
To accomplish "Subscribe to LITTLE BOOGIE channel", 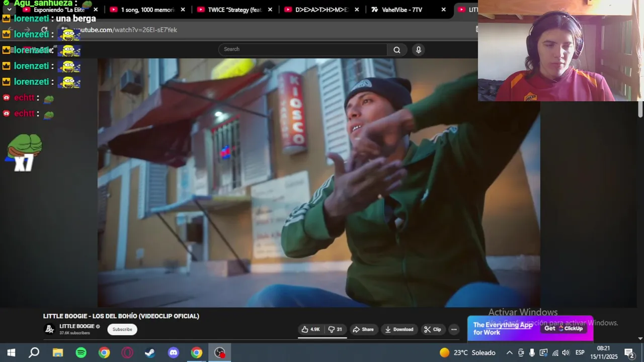I will 122,329.
